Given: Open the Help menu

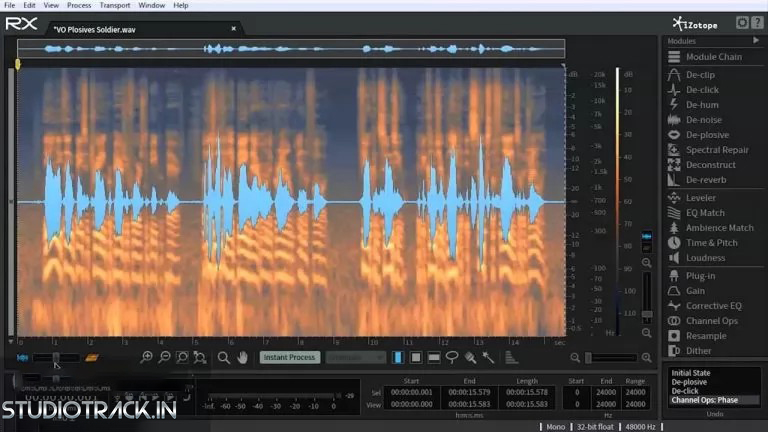Looking at the screenshot, I should coord(181,5).
